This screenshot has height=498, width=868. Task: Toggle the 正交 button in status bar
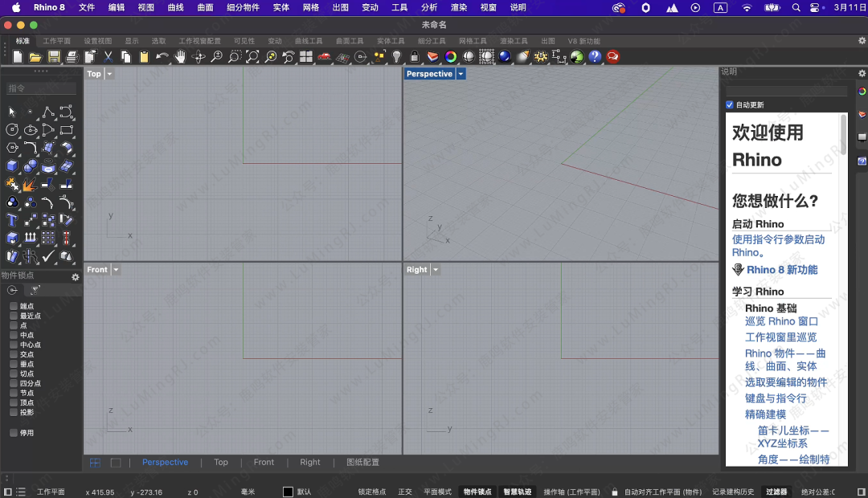[405, 492]
